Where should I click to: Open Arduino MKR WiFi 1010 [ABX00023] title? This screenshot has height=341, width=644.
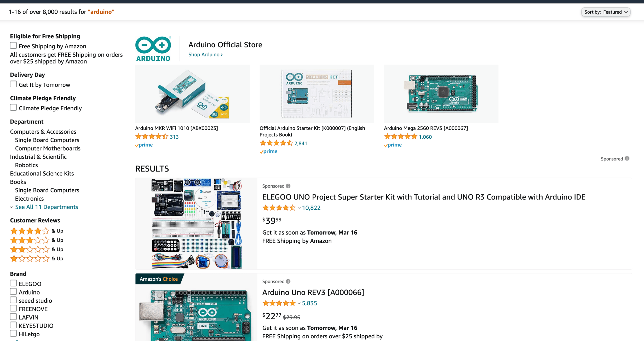click(x=176, y=128)
